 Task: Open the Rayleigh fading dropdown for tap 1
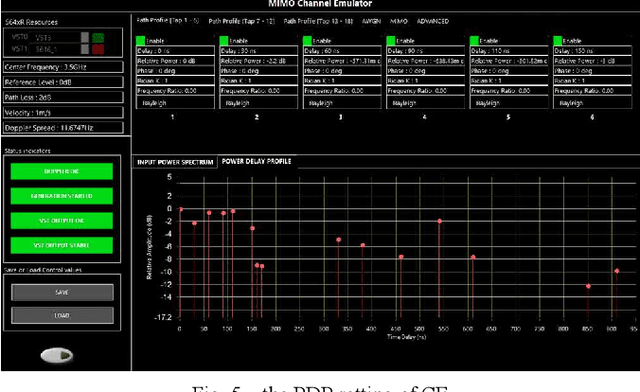tap(175, 103)
